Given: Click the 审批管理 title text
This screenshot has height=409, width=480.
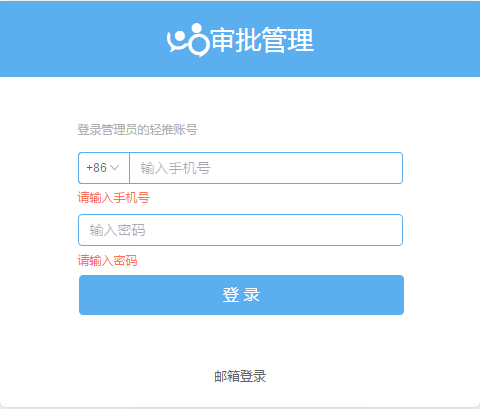Looking at the screenshot, I should pyautogui.click(x=263, y=40).
